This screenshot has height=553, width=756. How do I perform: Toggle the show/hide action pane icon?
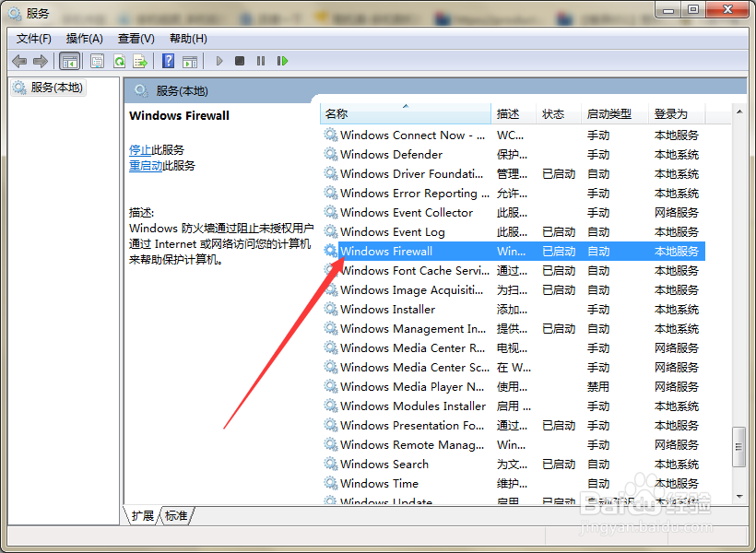190,61
